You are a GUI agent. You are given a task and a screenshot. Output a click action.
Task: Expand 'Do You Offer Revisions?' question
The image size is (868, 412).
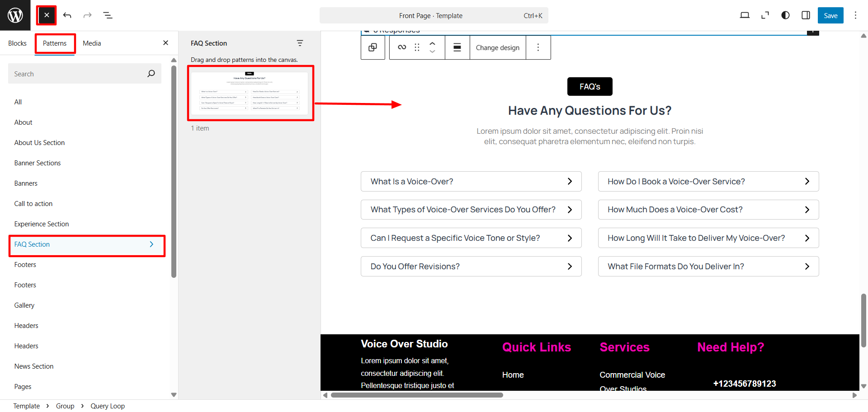tap(471, 267)
